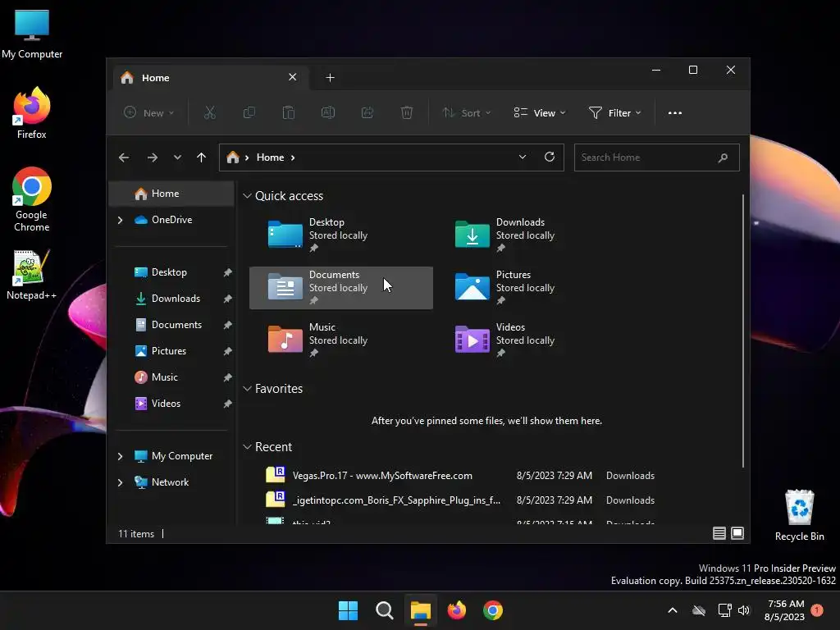The height and width of the screenshot is (630, 840).
Task: Open the Filter dropdown
Action: click(614, 112)
